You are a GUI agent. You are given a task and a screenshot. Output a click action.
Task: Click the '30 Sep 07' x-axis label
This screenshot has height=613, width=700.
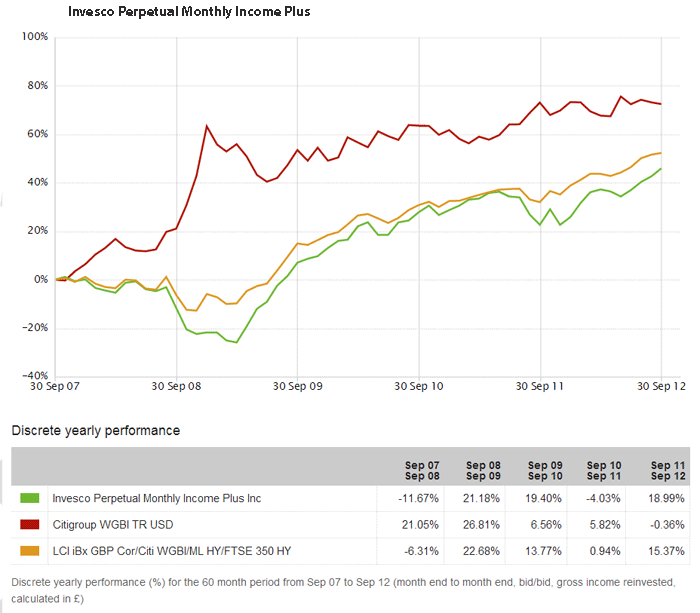point(54,386)
